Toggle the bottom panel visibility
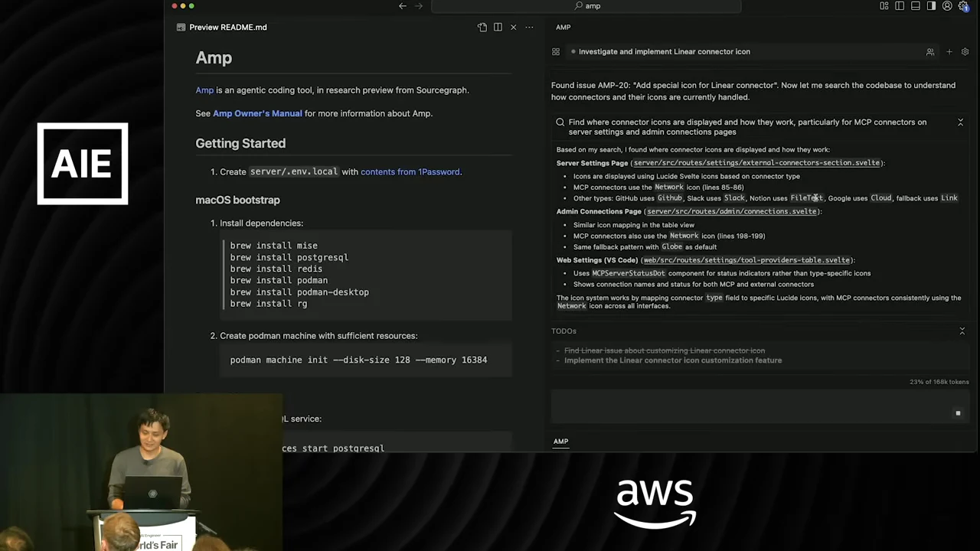The height and width of the screenshot is (551, 980). (916, 6)
